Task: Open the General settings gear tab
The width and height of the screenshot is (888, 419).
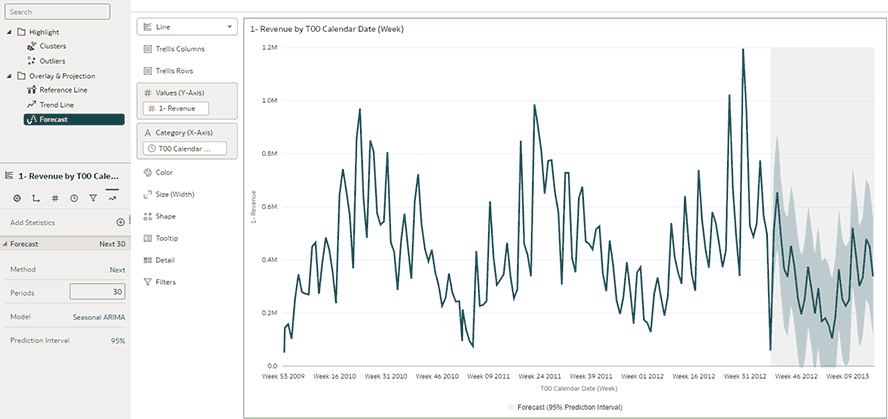Action: coord(17,198)
